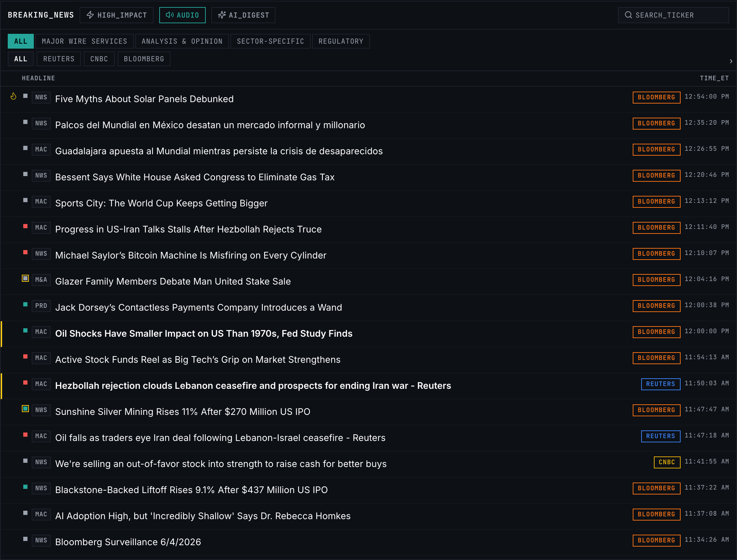Open Active Stock Funds Reel headline
The height and width of the screenshot is (560, 737).
[198, 360]
